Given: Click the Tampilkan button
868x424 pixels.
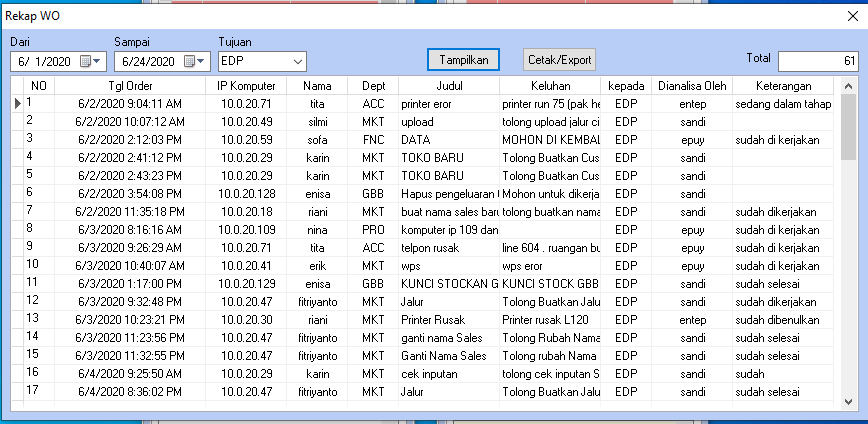Looking at the screenshot, I should pyautogui.click(x=463, y=60).
